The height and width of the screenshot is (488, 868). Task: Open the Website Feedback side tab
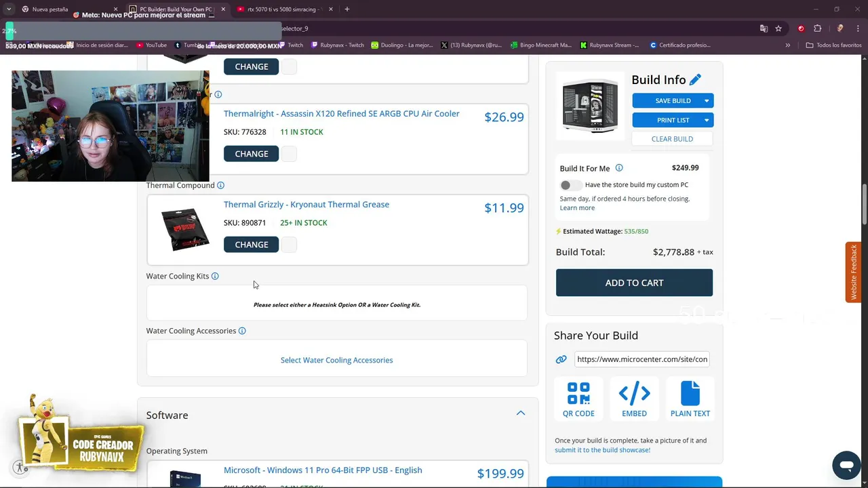point(853,272)
